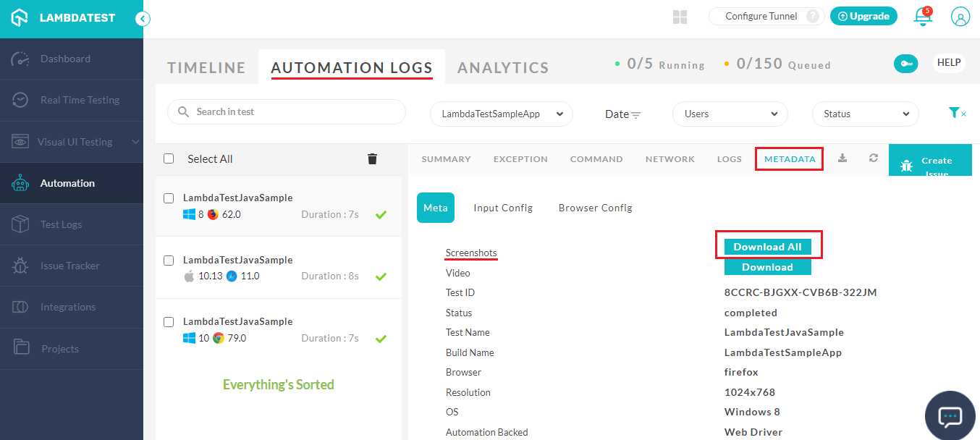Image resolution: width=980 pixels, height=440 pixels.
Task: Open the Issue Tracker menu item
Action: tap(72, 266)
